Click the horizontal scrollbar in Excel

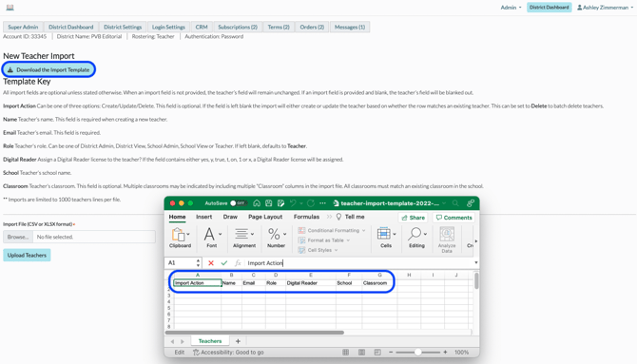pos(255,333)
